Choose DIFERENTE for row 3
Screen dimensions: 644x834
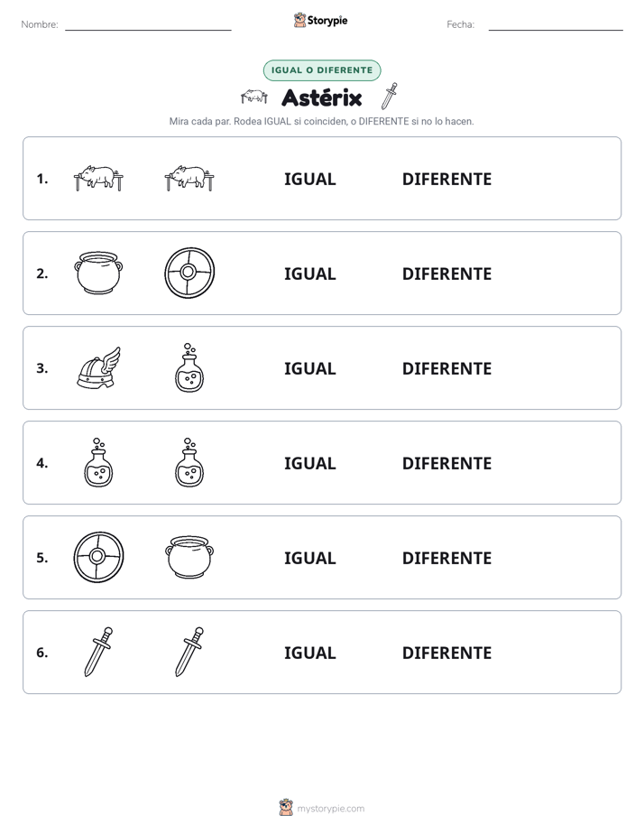click(446, 368)
